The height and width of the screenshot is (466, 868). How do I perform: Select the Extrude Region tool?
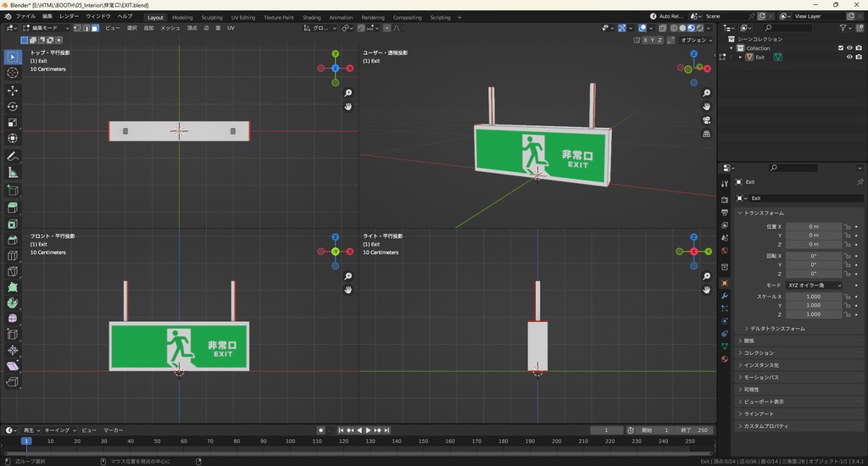13,208
